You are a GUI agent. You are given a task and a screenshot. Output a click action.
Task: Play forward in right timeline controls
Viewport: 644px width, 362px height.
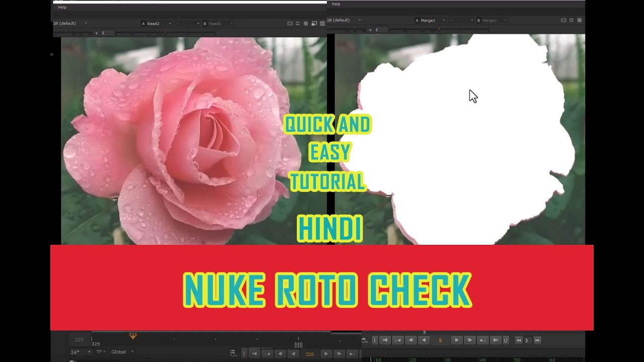click(x=456, y=340)
